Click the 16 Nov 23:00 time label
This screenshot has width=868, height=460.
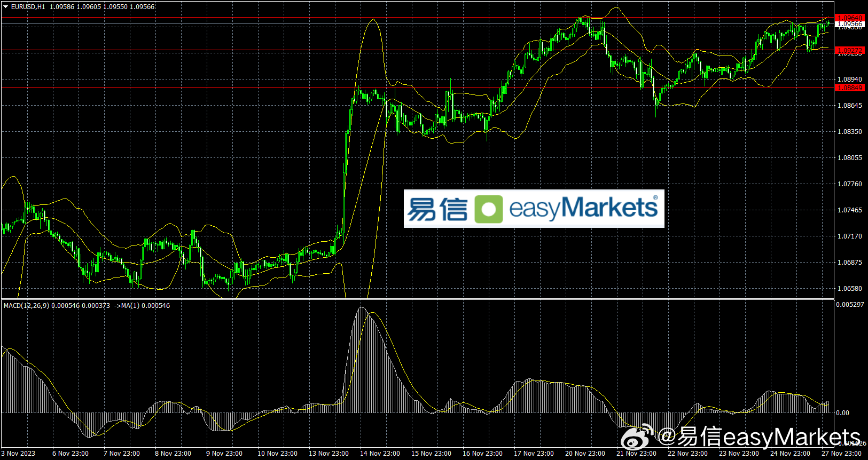tap(482, 454)
